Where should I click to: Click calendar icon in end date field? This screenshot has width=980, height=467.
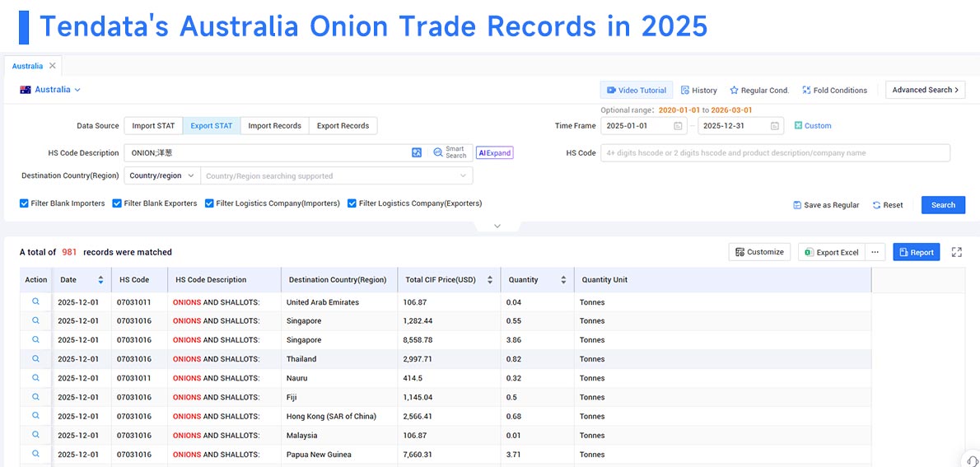(x=775, y=126)
